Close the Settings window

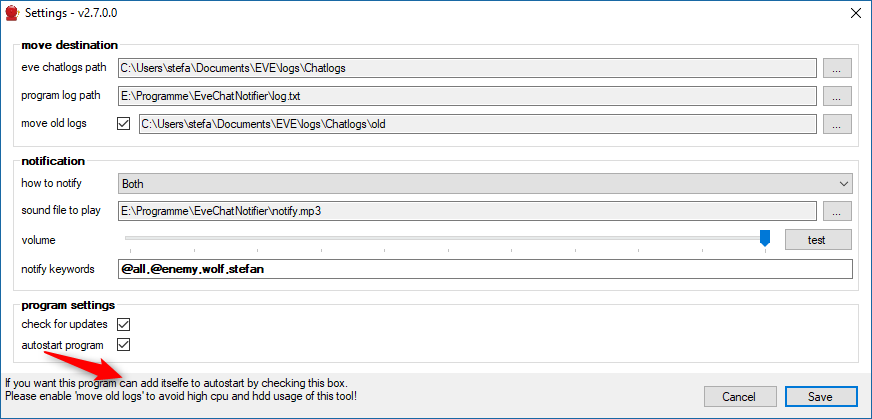click(855, 13)
